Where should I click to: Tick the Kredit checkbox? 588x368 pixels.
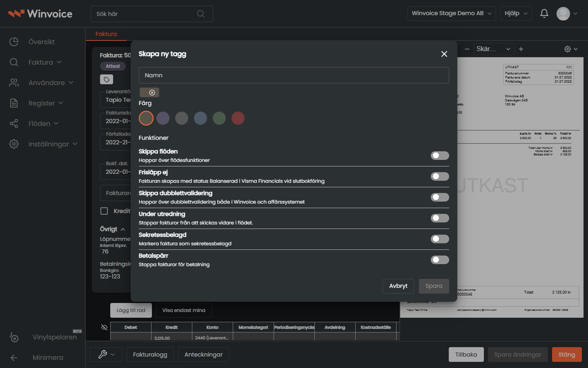click(x=104, y=211)
